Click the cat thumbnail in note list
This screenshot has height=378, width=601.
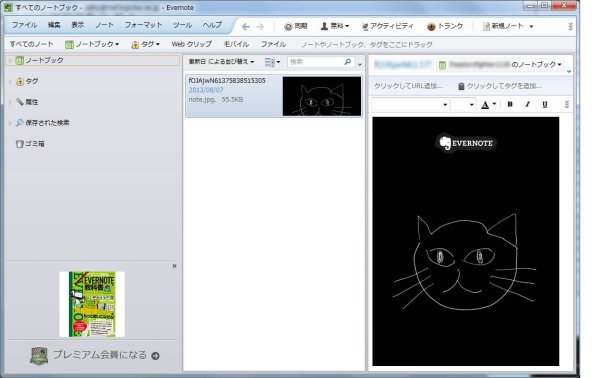pyautogui.click(x=322, y=96)
